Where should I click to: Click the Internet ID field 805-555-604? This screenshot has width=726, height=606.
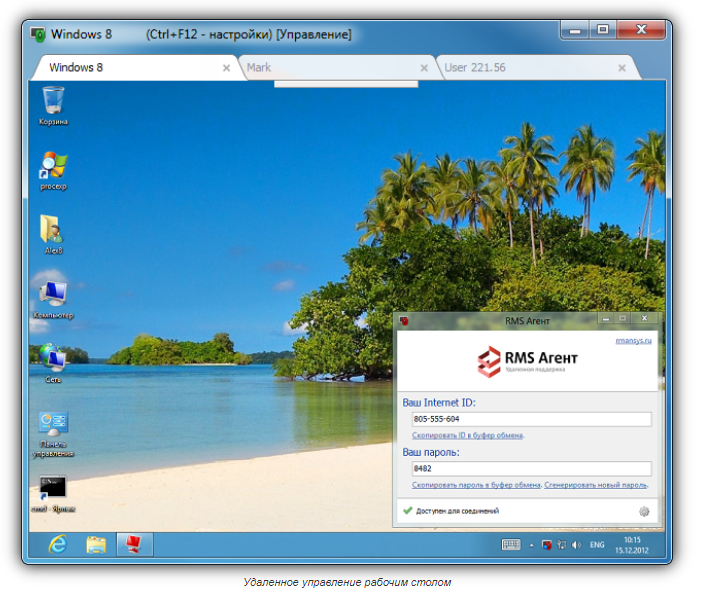530,419
